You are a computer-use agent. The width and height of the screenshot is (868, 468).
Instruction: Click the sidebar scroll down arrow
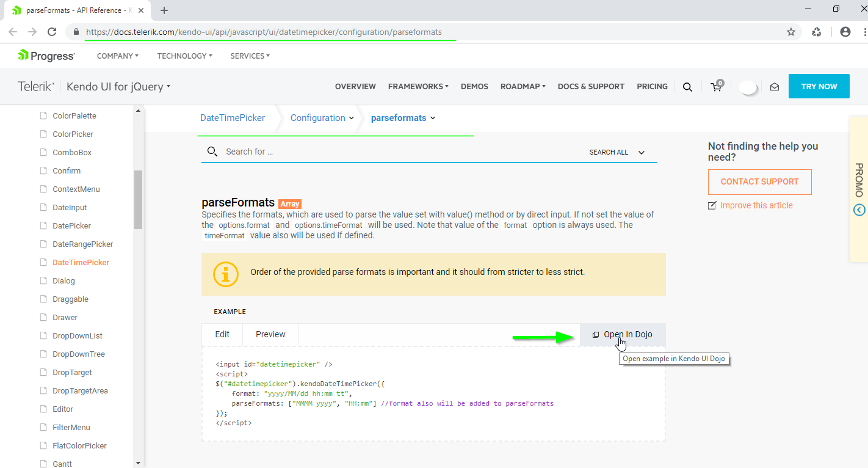click(139, 463)
